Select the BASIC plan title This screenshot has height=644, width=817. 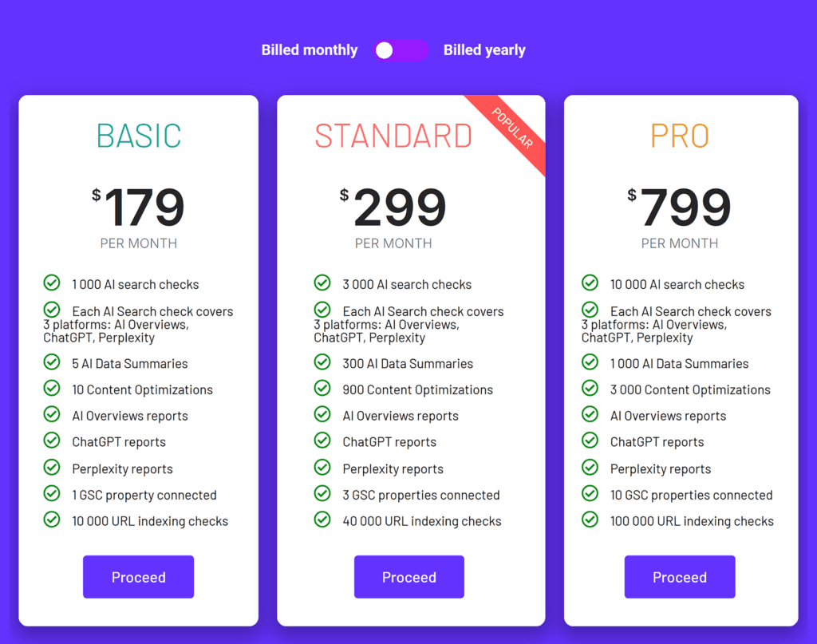[x=138, y=136]
